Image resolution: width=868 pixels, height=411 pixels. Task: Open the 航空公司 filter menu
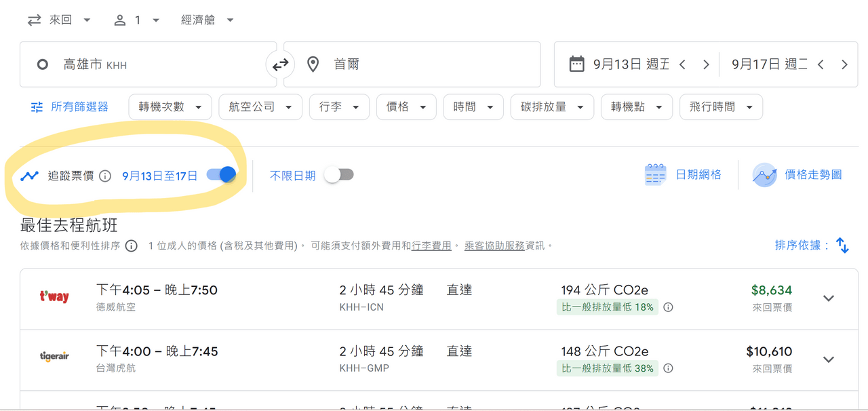(x=260, y=107)
